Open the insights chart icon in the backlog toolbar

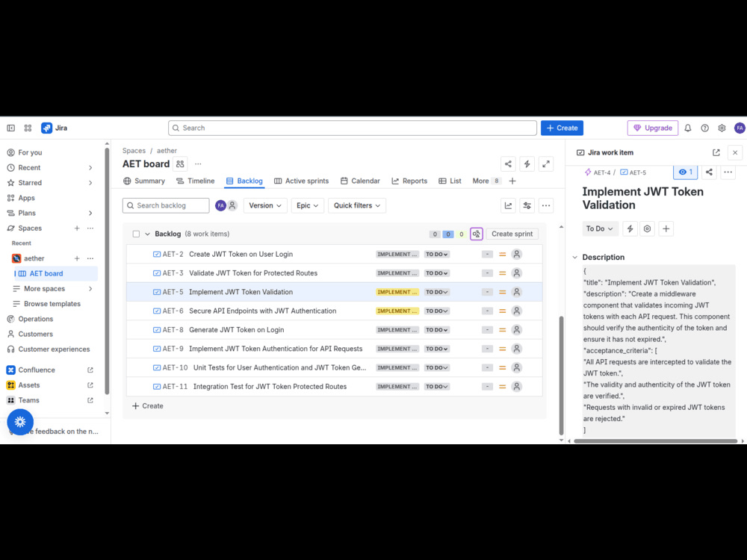coord(508,206)
